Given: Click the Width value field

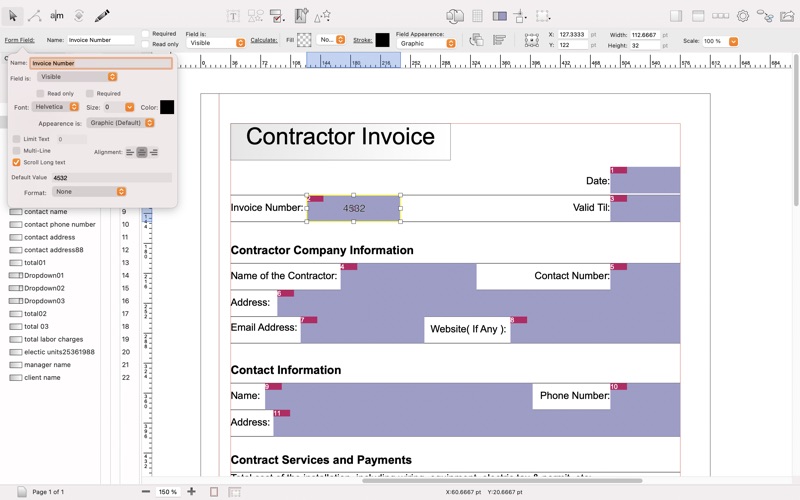Looking at the screenshot, I should 645,35.
